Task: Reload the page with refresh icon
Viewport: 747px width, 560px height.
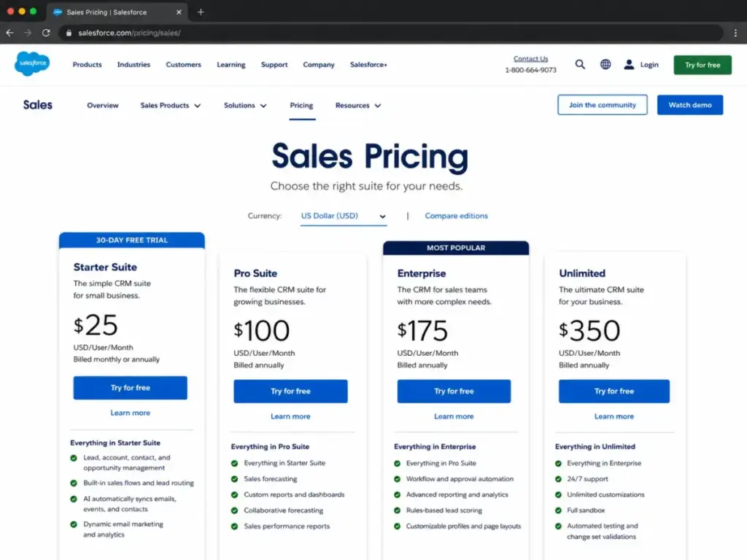Action: (46, 33)
